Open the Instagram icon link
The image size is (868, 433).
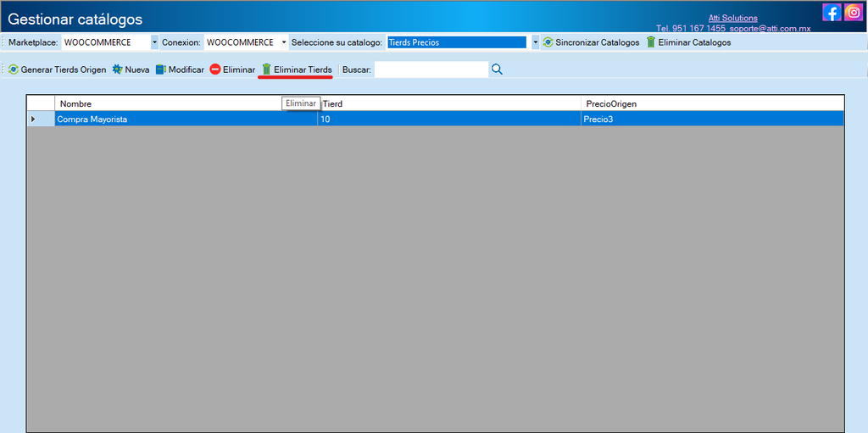854,12
